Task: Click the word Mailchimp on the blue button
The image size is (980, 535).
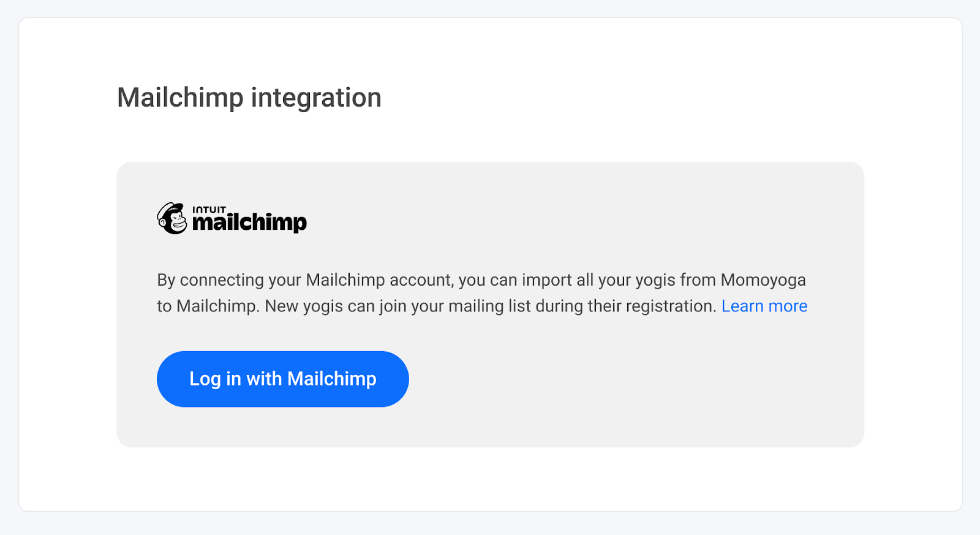Action: point(332,379)
